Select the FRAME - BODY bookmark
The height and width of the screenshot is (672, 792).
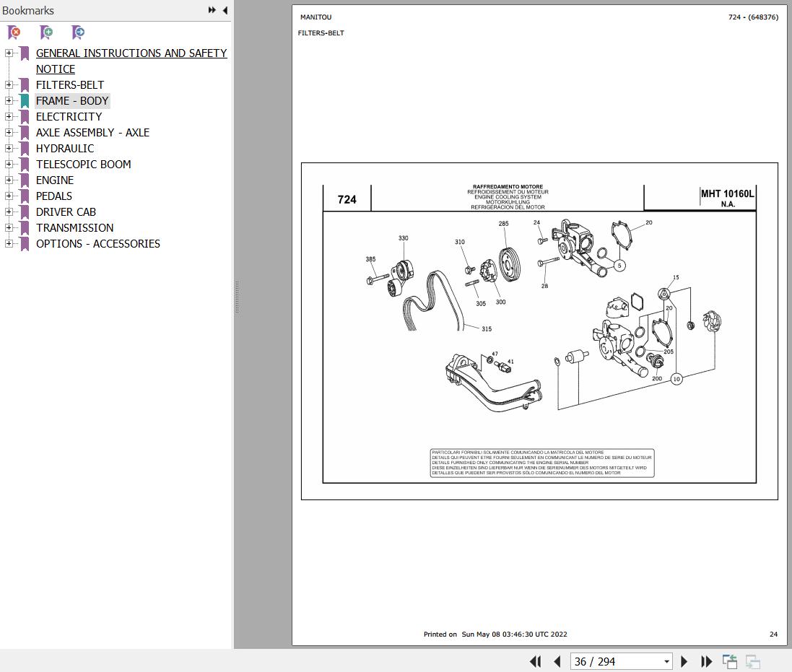(72, 101)
